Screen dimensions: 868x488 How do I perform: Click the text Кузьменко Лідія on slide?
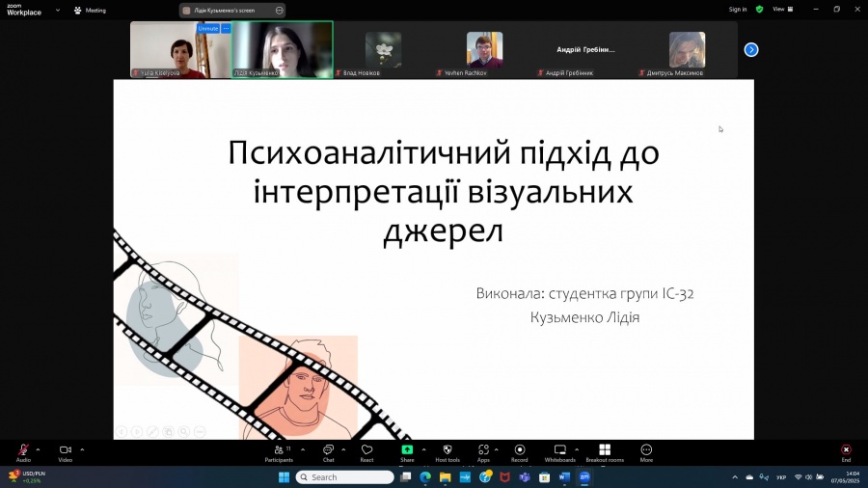tap(584, 317)
